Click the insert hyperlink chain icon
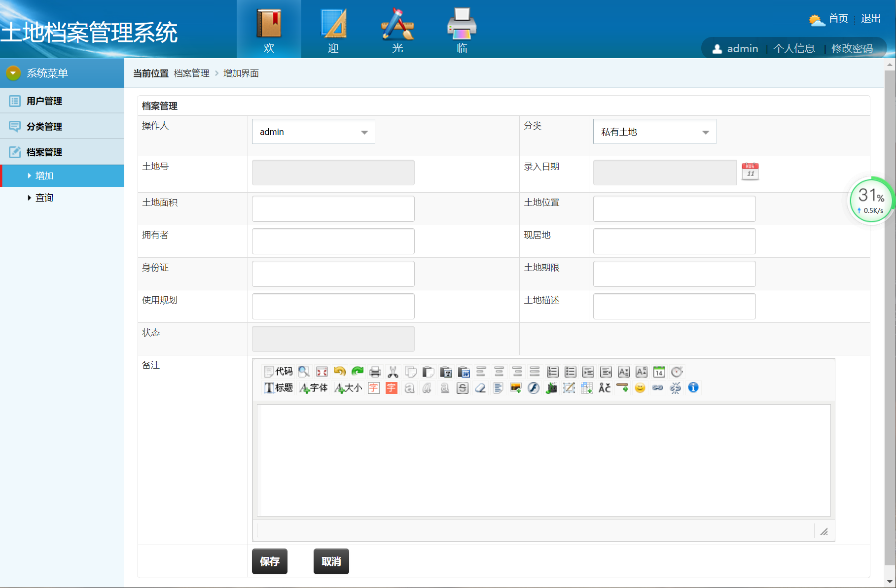896x588 pixels. 658,388
